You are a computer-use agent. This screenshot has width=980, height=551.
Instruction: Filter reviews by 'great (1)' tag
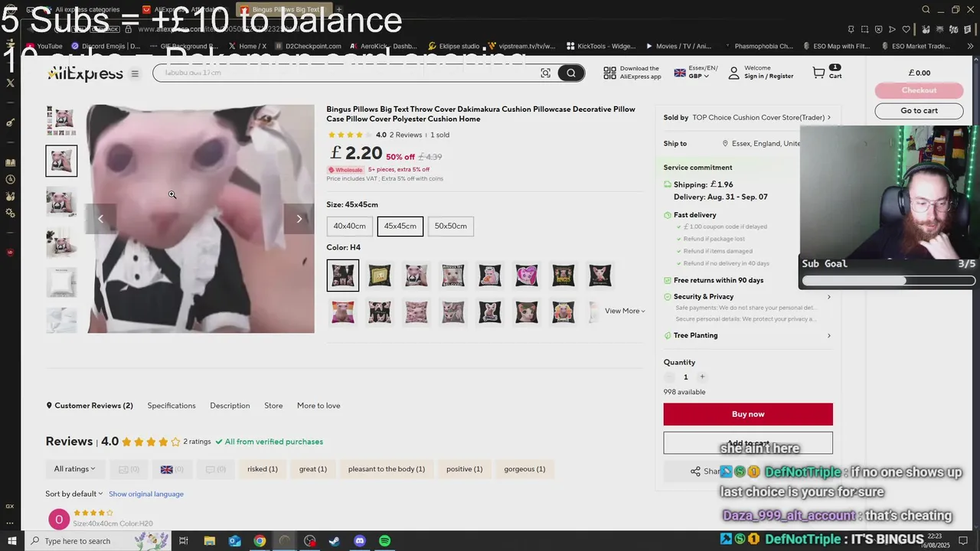coord(313,468)
